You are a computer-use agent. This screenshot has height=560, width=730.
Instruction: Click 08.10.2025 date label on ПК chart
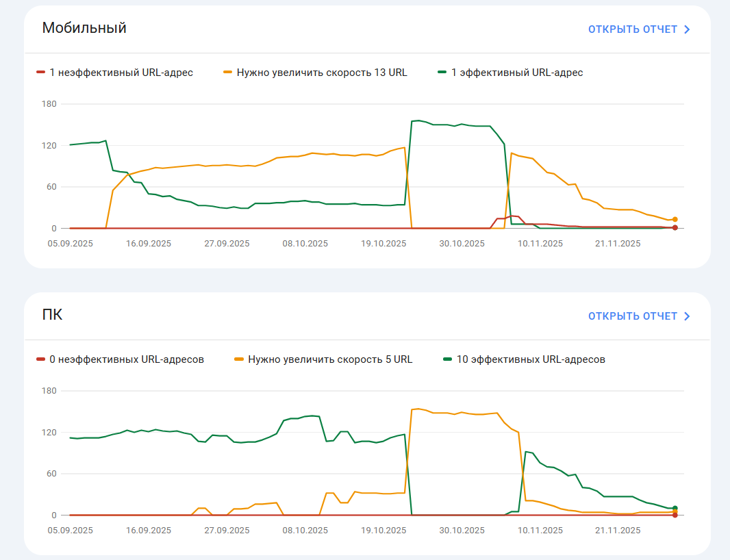(305, 530)
